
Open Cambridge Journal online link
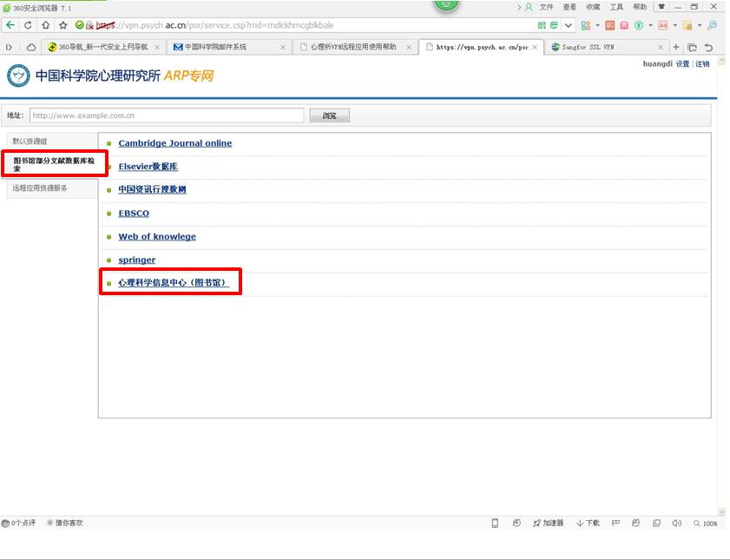[175, 143]
